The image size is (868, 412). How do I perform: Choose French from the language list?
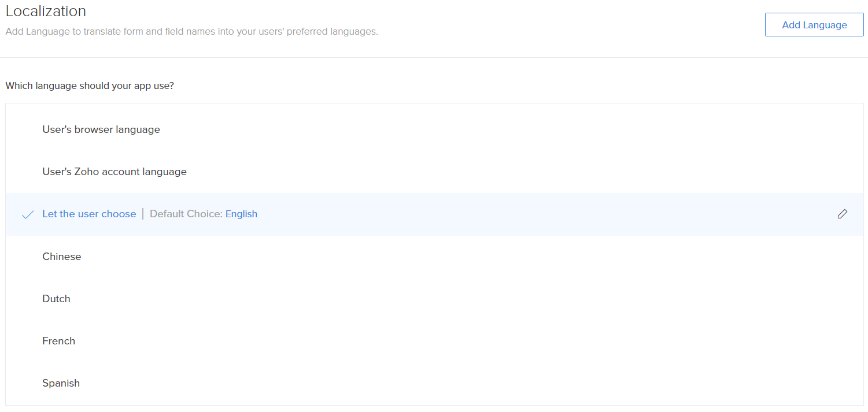click(x=58, y=341)
